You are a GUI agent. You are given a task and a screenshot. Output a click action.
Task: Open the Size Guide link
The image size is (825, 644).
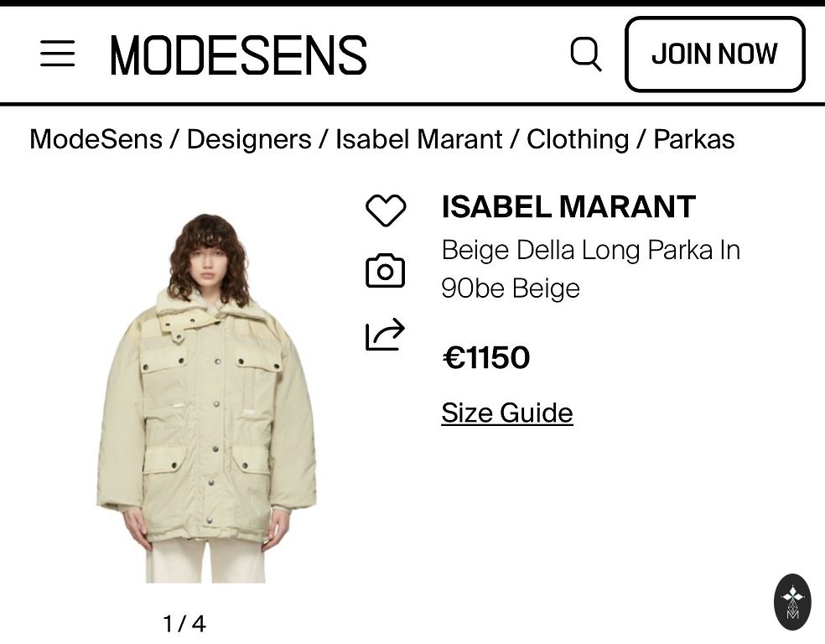506,413
